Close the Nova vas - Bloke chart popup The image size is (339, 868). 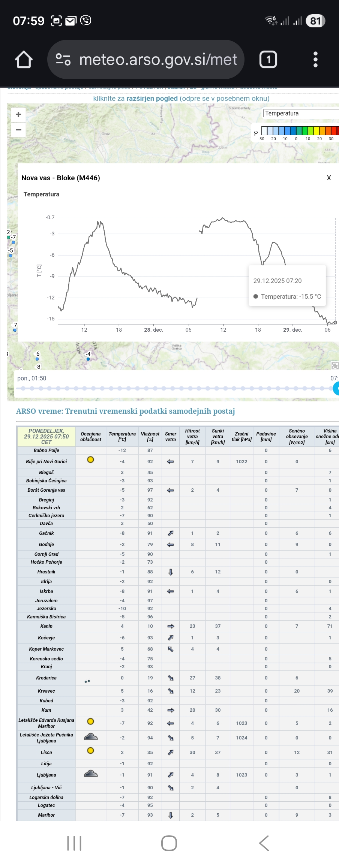coord(329,178)
